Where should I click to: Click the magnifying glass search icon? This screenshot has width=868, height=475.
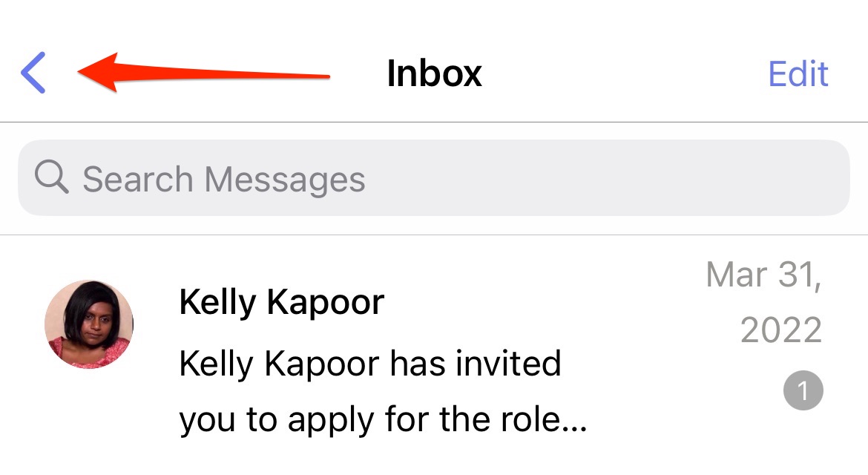click(51, 177)
